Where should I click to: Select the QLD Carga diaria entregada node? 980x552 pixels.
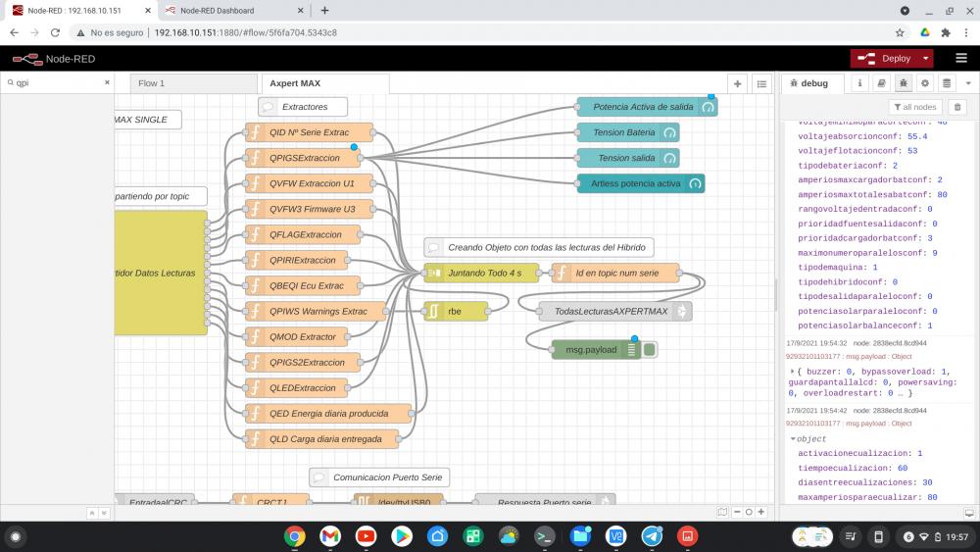click(322, 439)
